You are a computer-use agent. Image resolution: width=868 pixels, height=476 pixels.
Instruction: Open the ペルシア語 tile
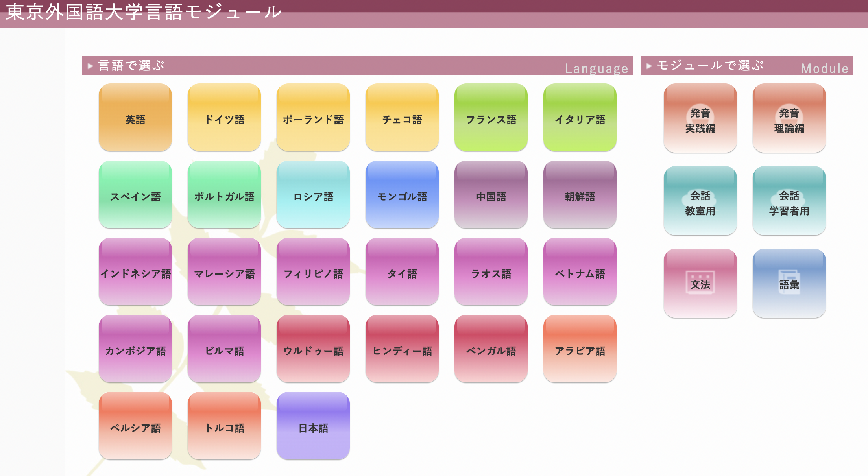135,426
